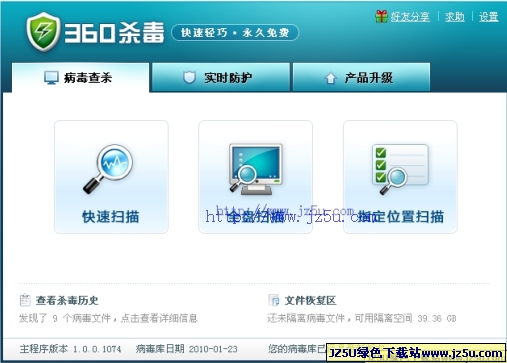This screenshot has width=507, height=363.
Task: Start the 全盘扫描 full scan
Action: tap(255, 177)
